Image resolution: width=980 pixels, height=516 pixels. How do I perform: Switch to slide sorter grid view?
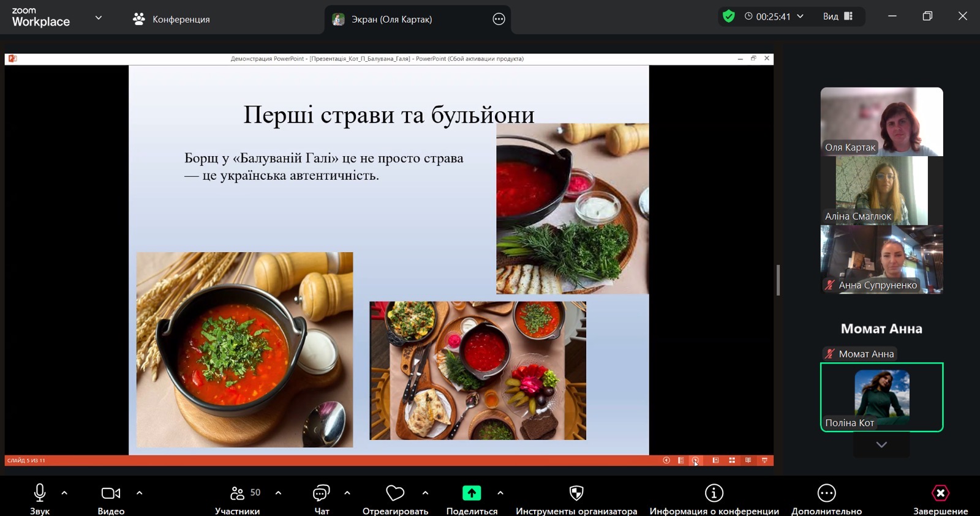732,460
